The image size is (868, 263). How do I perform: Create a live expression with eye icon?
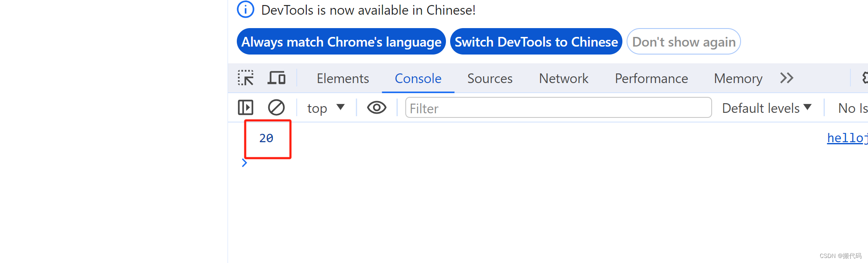(x=376, y=108)
